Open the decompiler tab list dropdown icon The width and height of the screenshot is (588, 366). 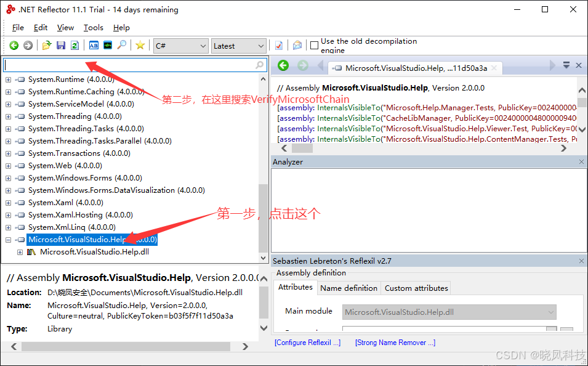(566, 65)
